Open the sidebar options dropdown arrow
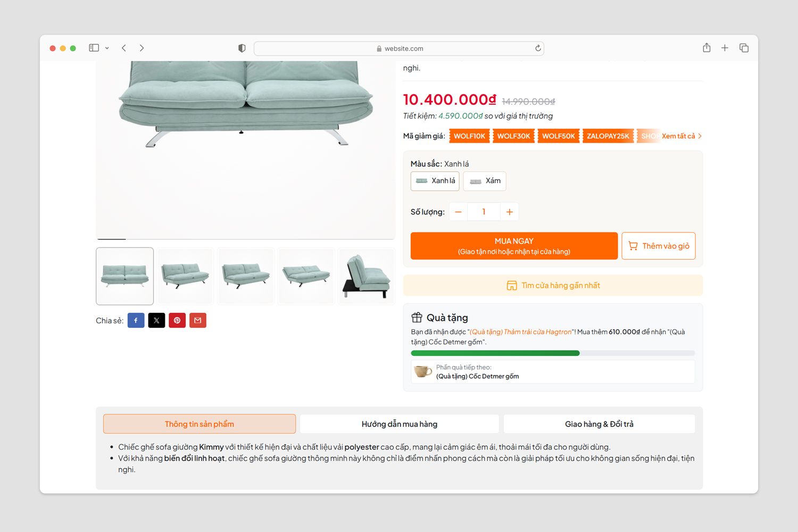This screenshot has height=532, width=798. (x=107, y=48)
